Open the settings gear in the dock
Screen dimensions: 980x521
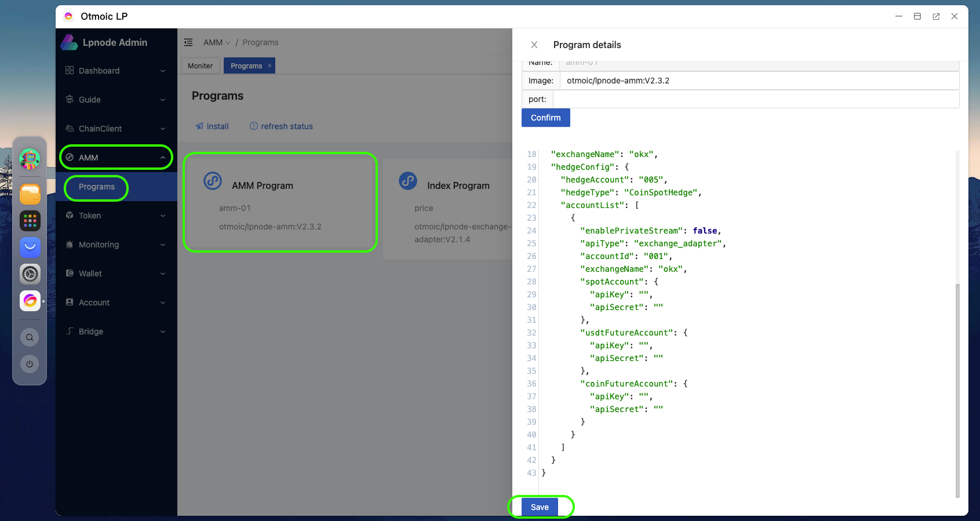(30, 274)
